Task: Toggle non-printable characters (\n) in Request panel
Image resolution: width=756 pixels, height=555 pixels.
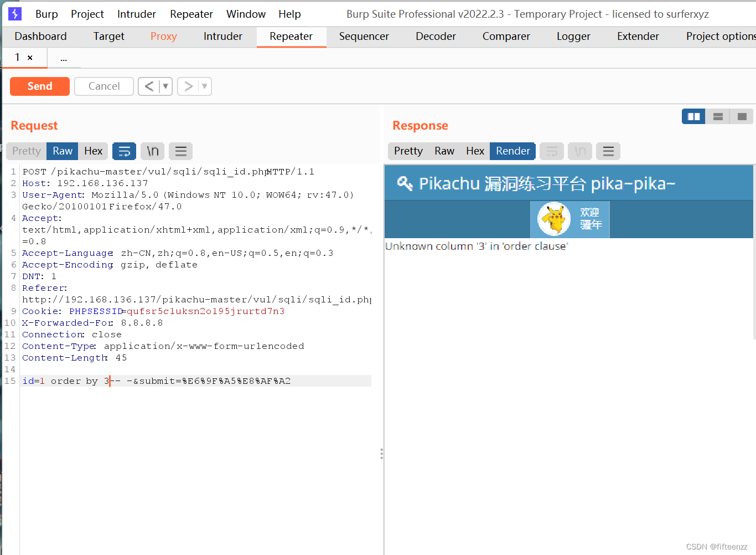Action: (x=153, y=151)
